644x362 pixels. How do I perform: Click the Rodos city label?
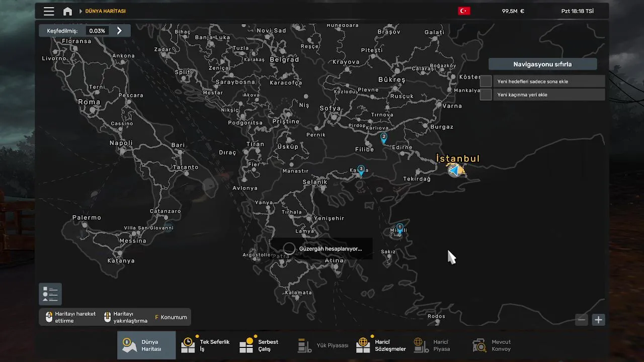[x=436, y=316]
